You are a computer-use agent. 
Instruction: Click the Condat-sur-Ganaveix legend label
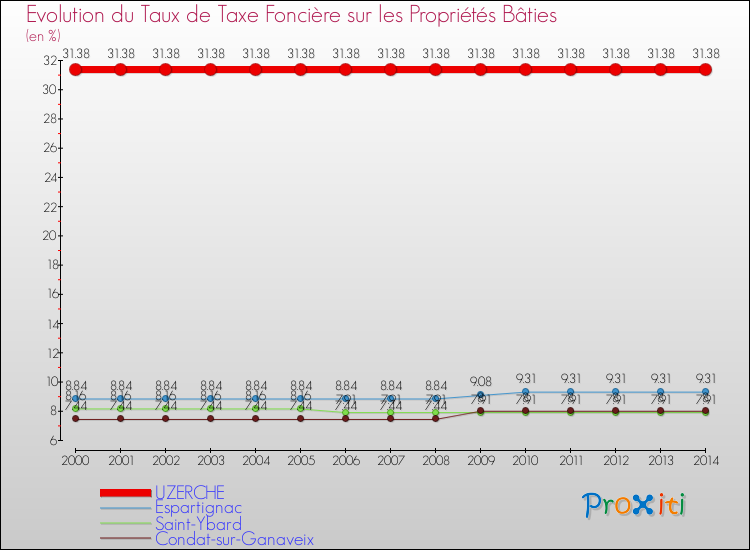click(234, 539)
